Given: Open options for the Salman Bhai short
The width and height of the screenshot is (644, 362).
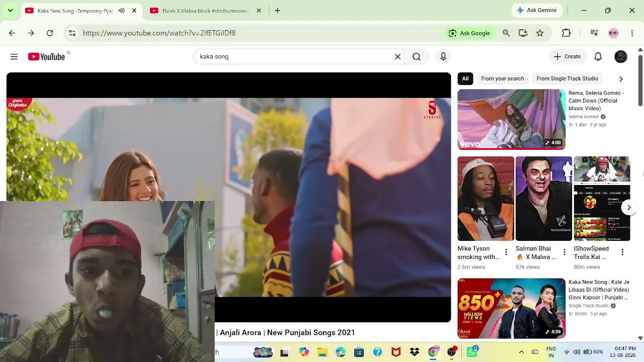Looking at the screenshot, I should pyautogui.click(x=565, y=252).
